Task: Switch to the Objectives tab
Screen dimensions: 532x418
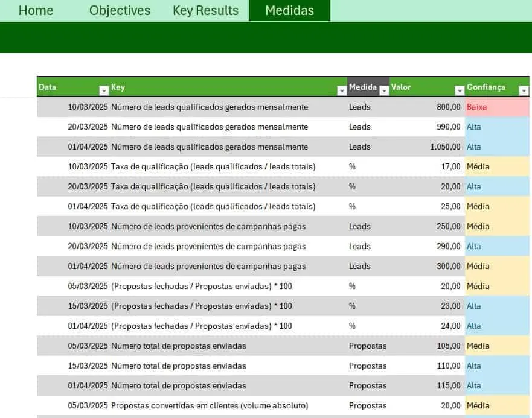Action: click(120, 10)
